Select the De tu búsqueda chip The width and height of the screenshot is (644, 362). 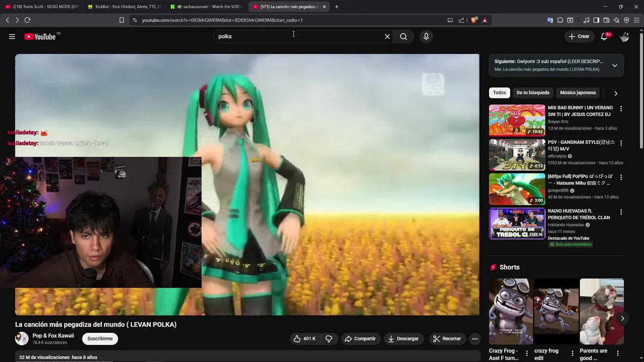[x=533, y=93]
